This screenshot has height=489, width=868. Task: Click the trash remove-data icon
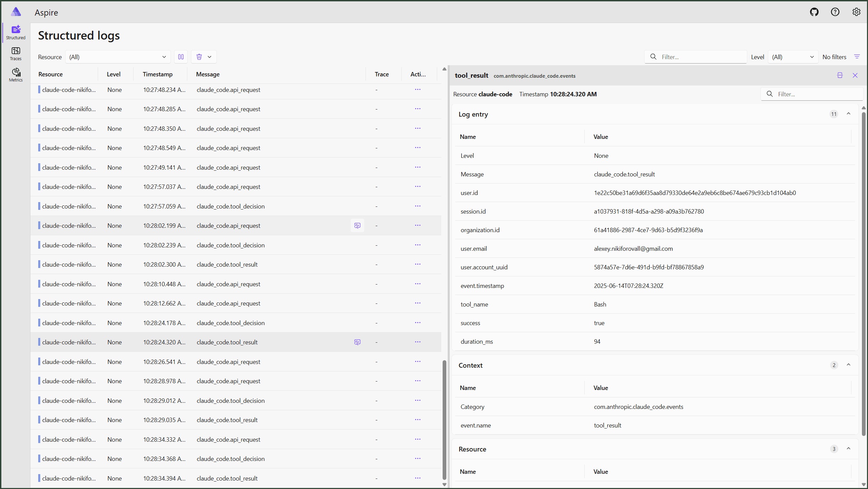coord(199,57)
